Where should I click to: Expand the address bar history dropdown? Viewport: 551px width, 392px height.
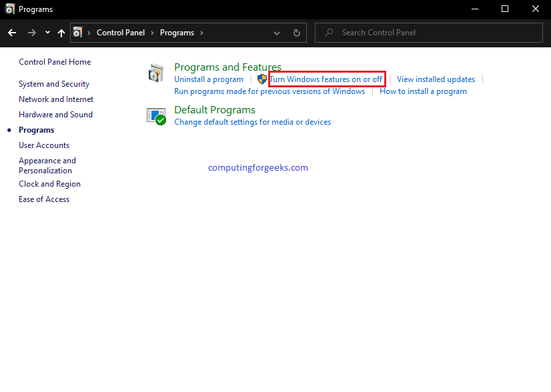(277, 33)
